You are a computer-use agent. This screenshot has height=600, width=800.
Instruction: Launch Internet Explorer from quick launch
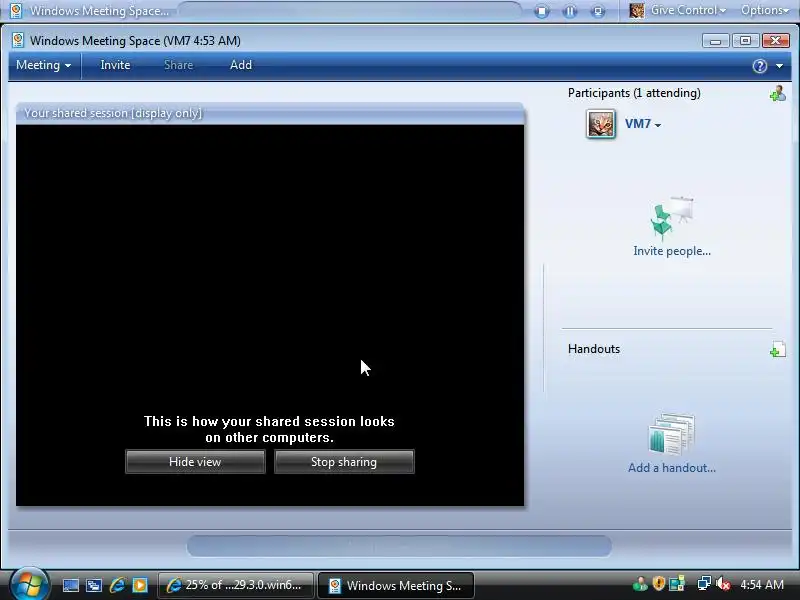click(117, 585)
